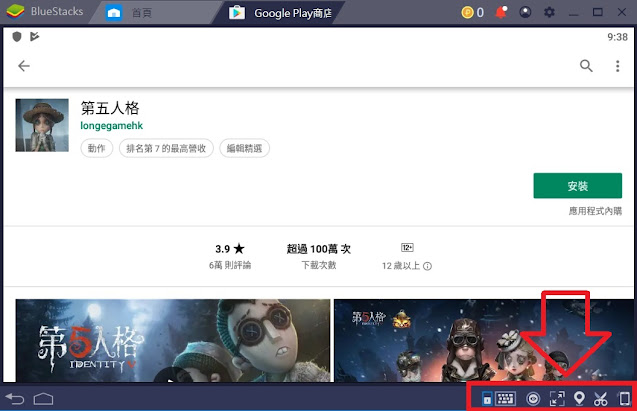Click the 第五人格 app title
The image size is (637, 411).
(110, 108)
